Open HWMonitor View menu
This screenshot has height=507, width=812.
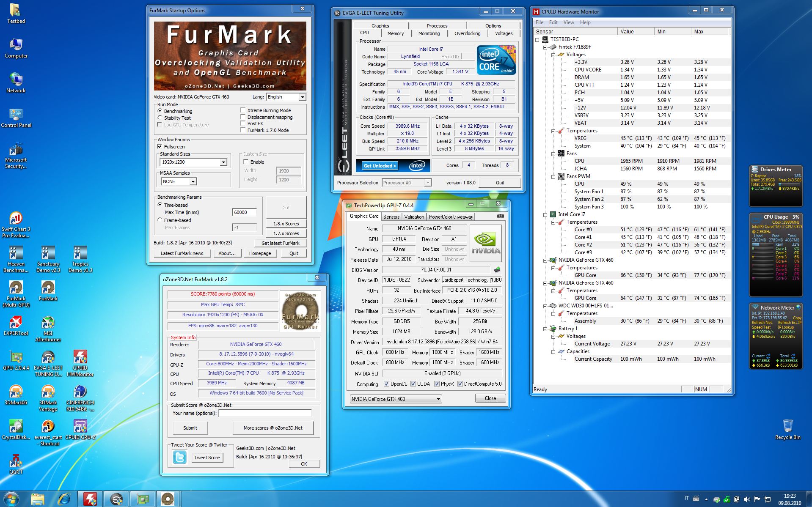[x=569, y=22]
